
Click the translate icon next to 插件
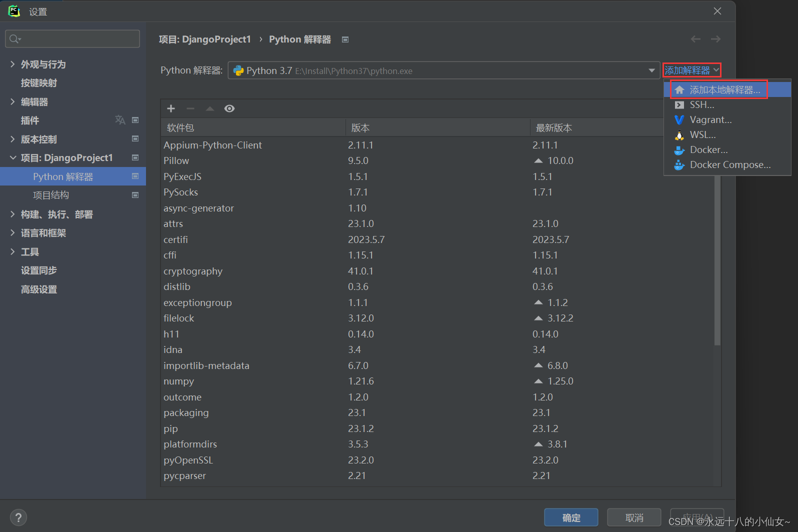120,120
